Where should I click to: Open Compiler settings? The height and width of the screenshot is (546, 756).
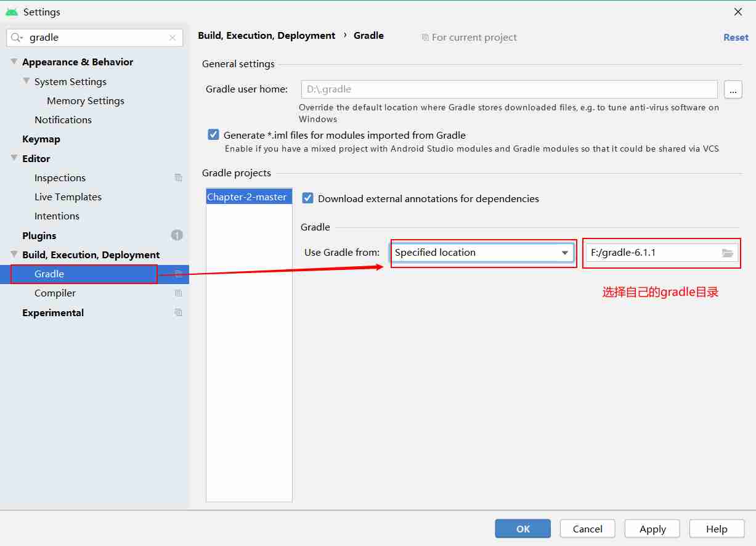(x=55, y=293)
